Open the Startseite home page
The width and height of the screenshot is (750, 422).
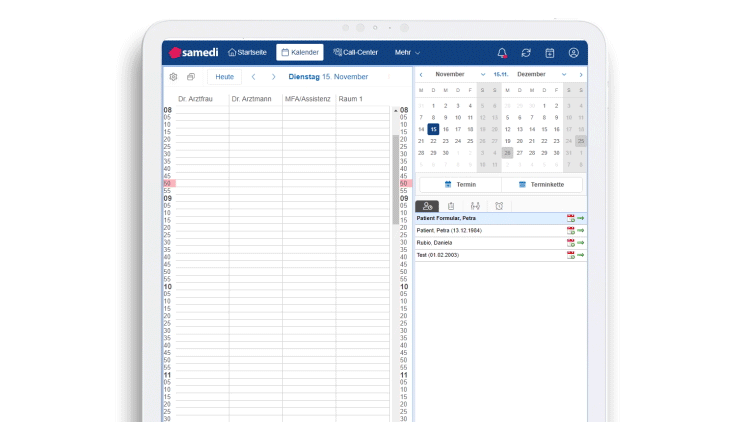tap(247, 52)
